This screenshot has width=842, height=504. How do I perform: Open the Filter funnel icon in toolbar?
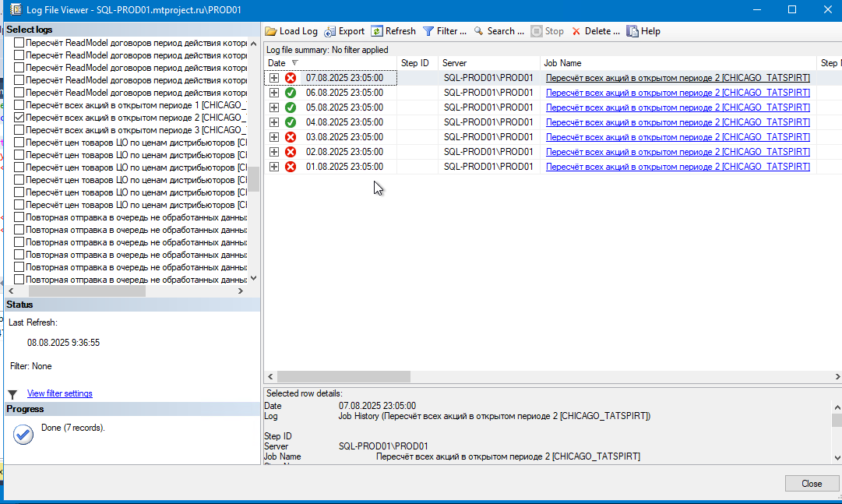[428, 31]
